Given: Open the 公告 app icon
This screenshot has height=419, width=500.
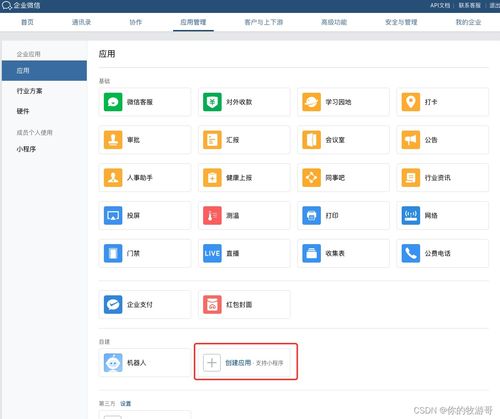Looking at the screenshot, I should [411, 140].
